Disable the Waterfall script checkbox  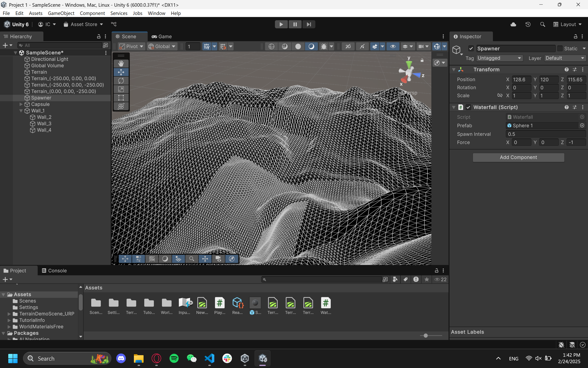click(468, 107)
